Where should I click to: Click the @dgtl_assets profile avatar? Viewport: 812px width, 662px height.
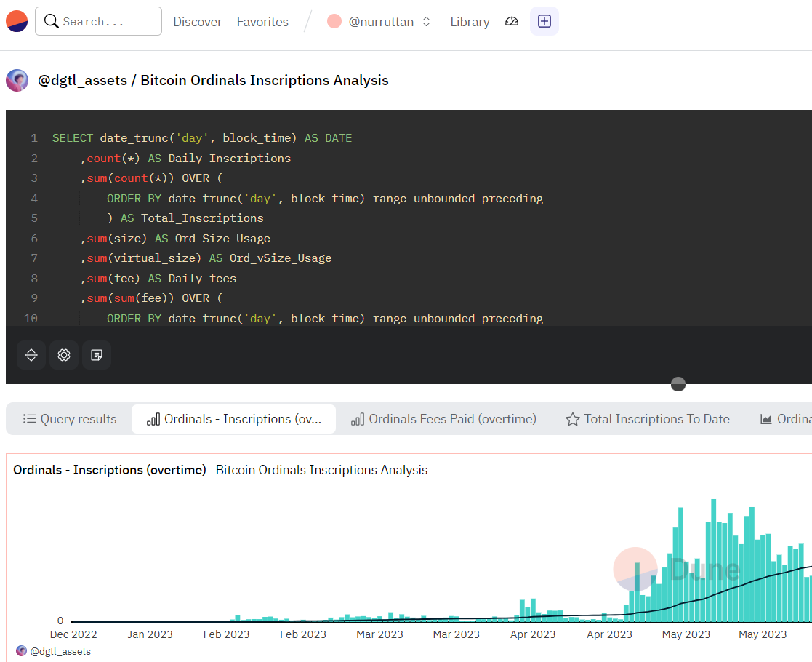16,80
